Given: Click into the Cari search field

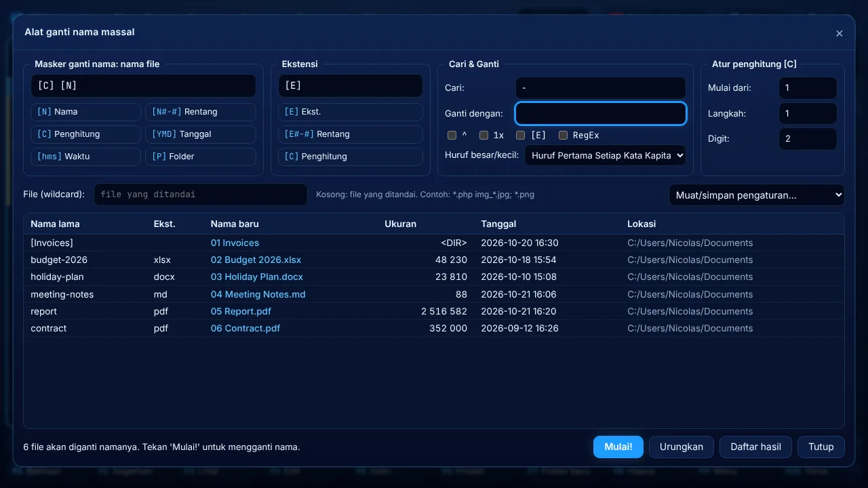Looking at the screenshot, I should pyautogui.click(x=601, y=88).
